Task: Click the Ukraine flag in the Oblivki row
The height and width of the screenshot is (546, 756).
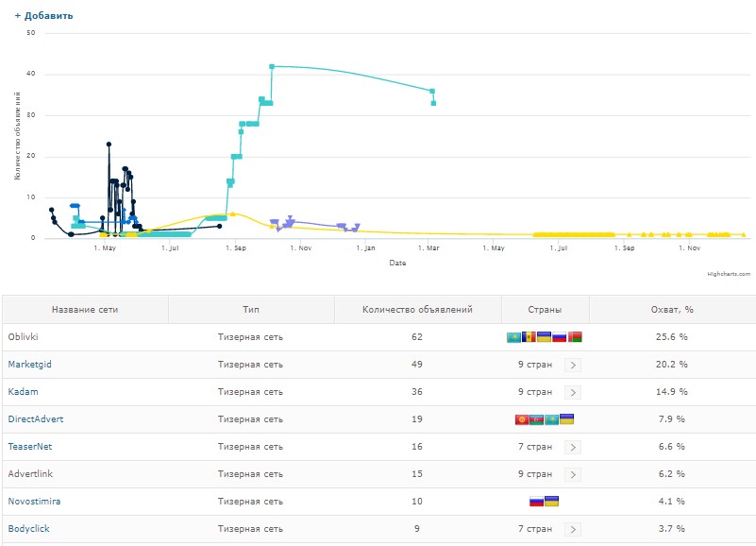Action: (544, 337)
